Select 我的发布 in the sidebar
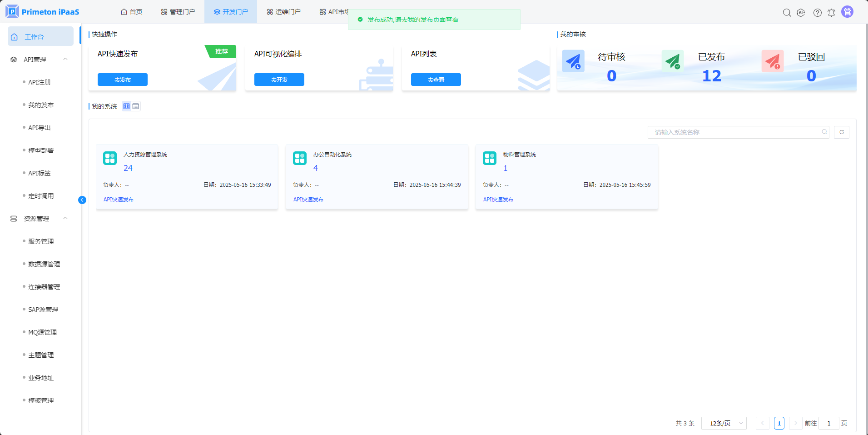Image resolution: width=868 pixels, height=435 pixels. click(x=41, y=105)
